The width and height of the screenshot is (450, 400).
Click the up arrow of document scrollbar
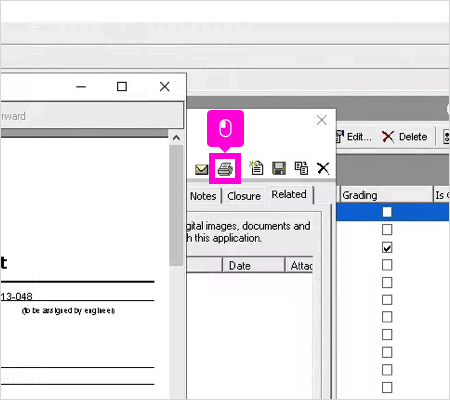point(176,138)
